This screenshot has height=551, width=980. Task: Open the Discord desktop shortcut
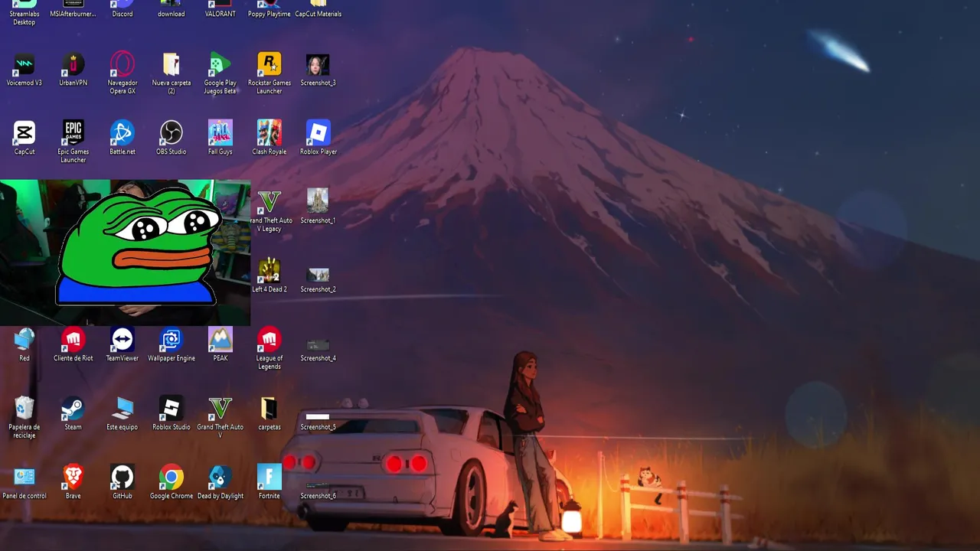(122, 8)
